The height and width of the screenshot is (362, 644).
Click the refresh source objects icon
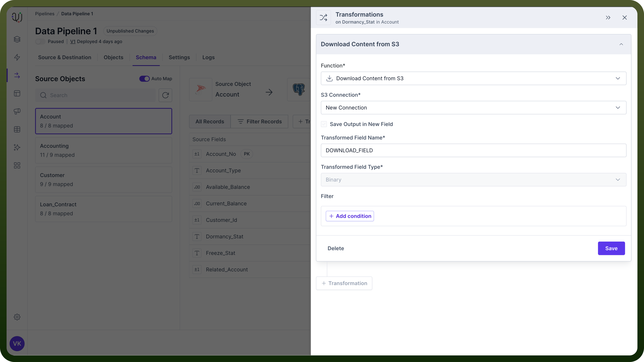click(166, 95)
